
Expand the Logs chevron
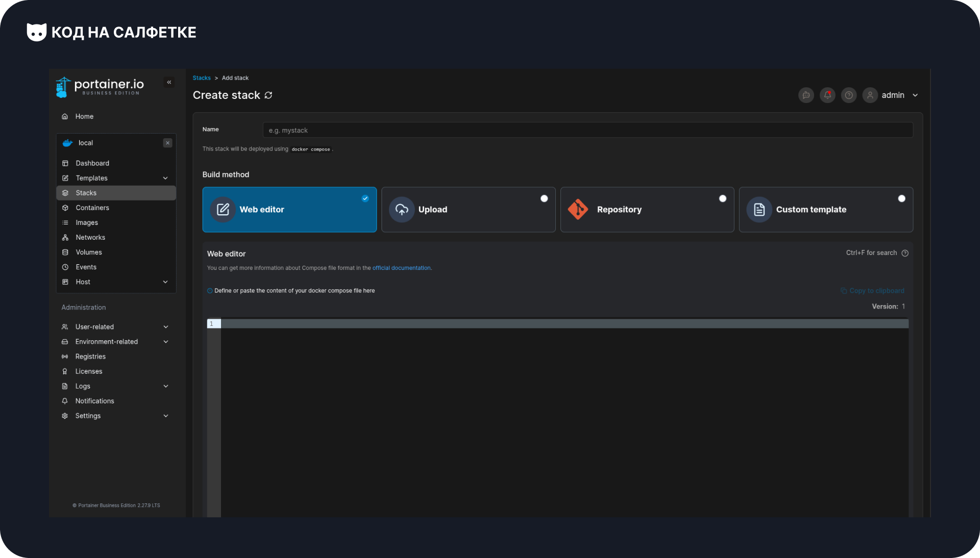point(166,386)
